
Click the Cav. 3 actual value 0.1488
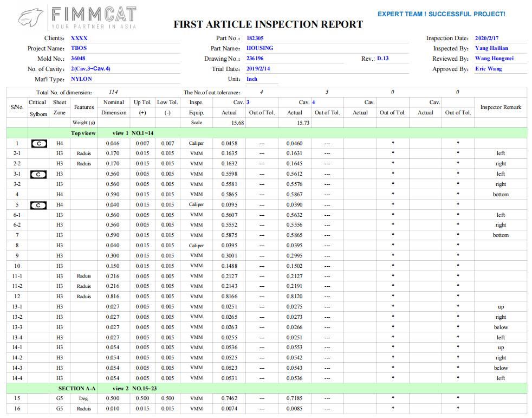(x=229, y=266)
